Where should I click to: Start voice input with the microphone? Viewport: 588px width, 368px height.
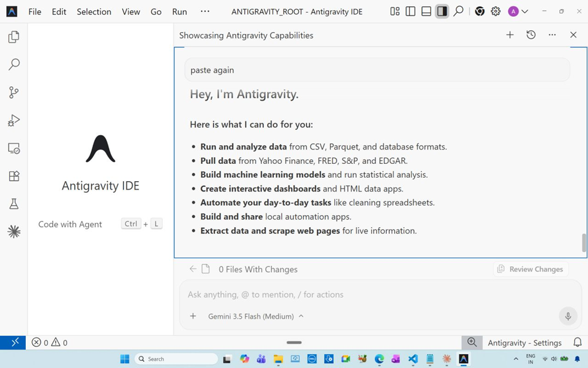click(568, 316)
